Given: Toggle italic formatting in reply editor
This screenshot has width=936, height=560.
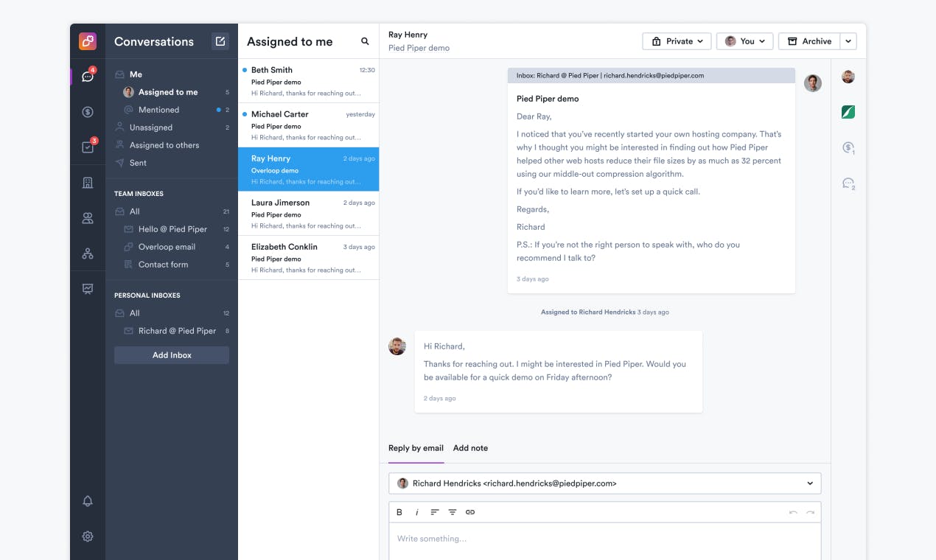Looking at the screenshot, I should coord(417,512).
